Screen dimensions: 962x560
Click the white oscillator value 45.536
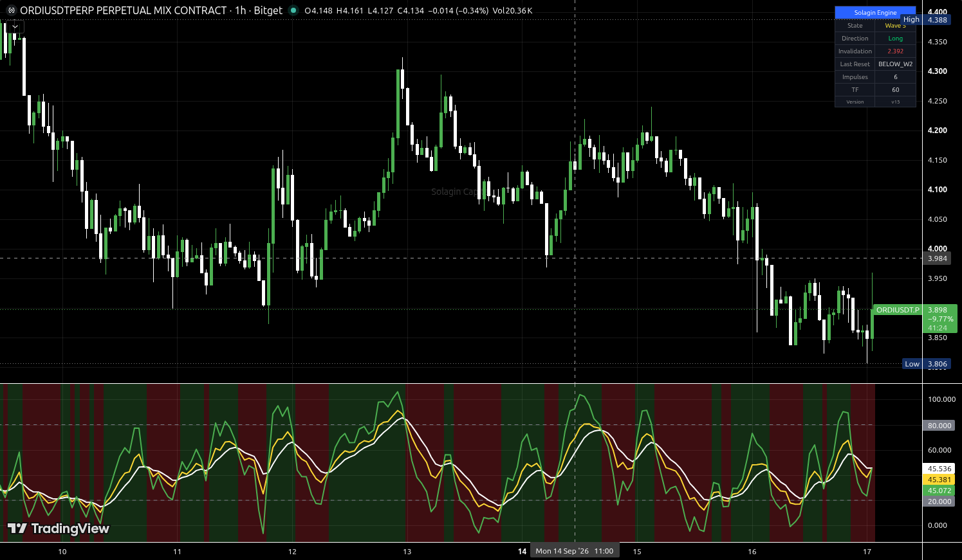(939, 469)
